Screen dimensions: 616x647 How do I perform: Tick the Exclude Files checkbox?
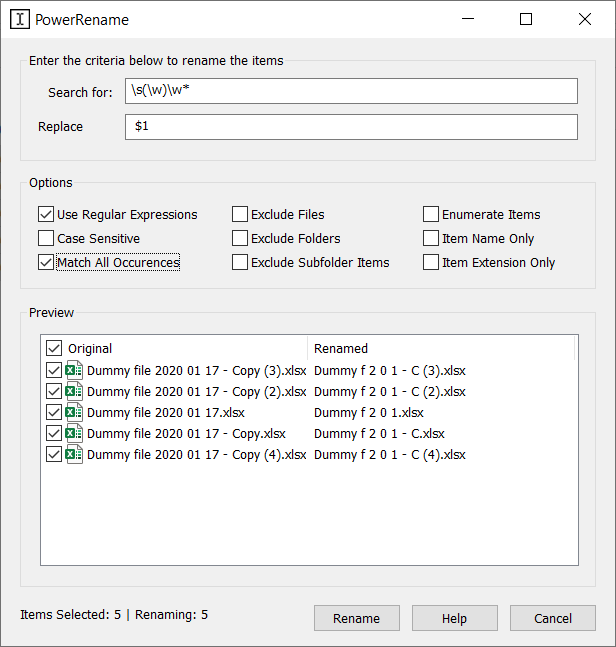240,215
